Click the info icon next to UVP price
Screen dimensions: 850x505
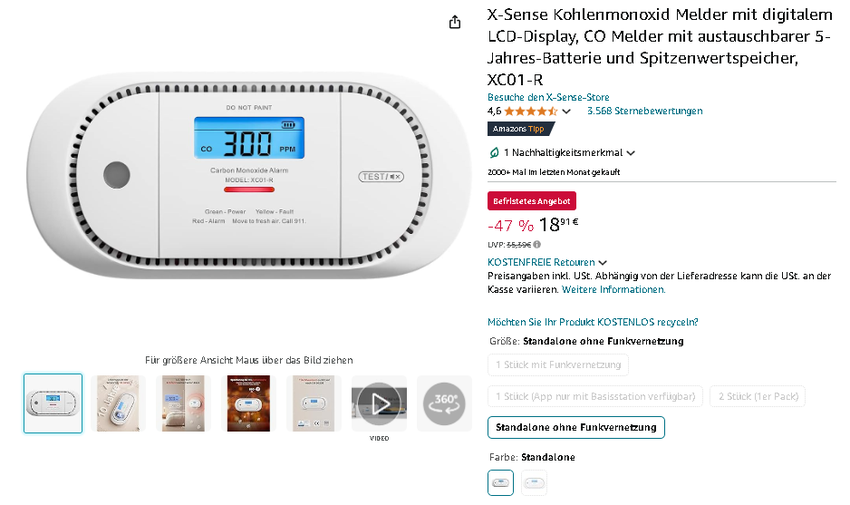[x=537, y=244]
